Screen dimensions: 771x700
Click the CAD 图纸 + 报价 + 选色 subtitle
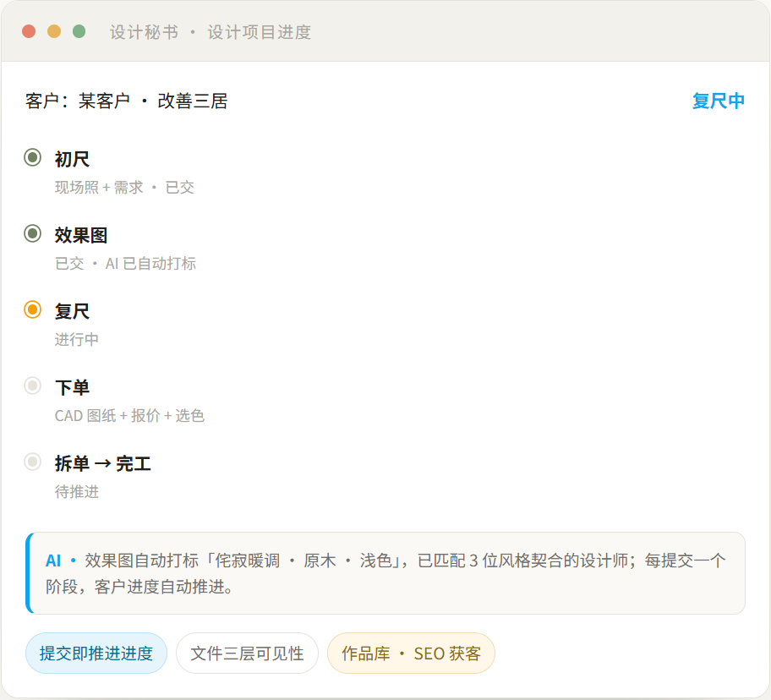click(x=129, y=416)
